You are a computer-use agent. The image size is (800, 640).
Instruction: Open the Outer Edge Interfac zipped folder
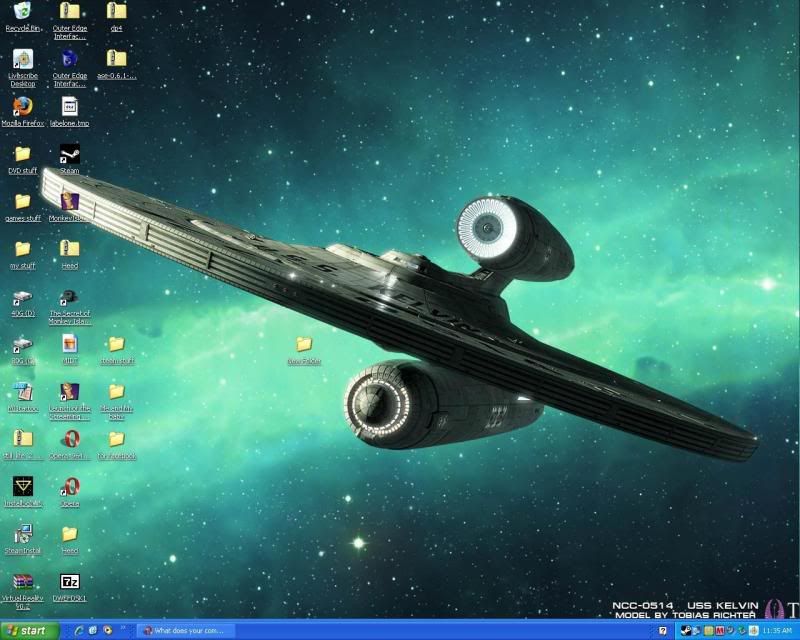point(69,20)
